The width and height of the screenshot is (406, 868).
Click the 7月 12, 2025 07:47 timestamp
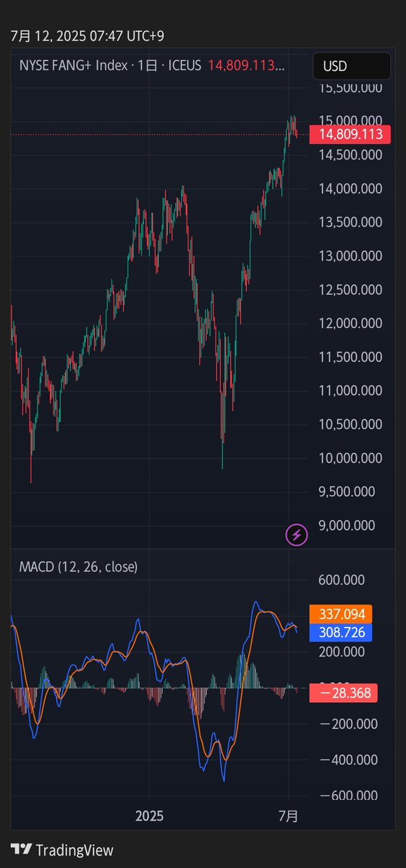tap(88, 36)
